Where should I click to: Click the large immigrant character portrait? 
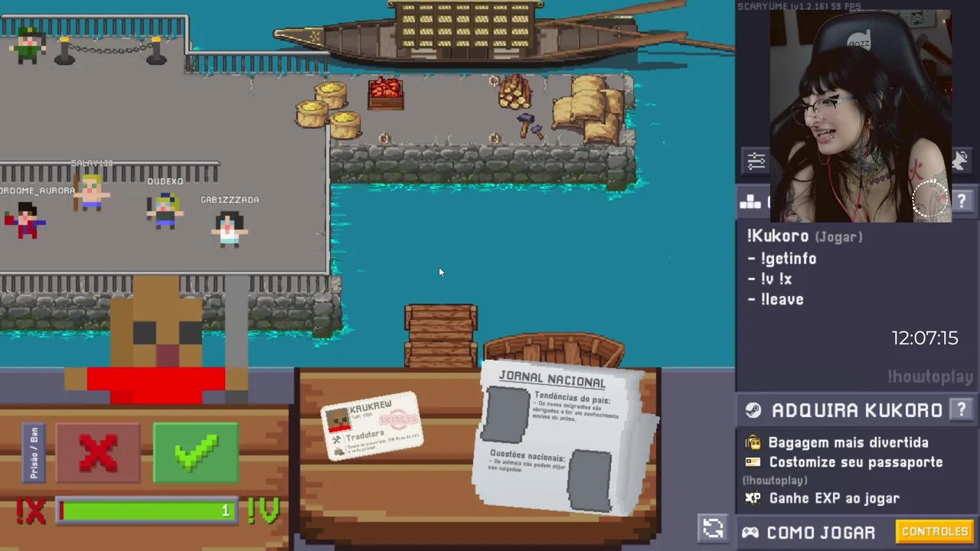[x=156, y=341]
